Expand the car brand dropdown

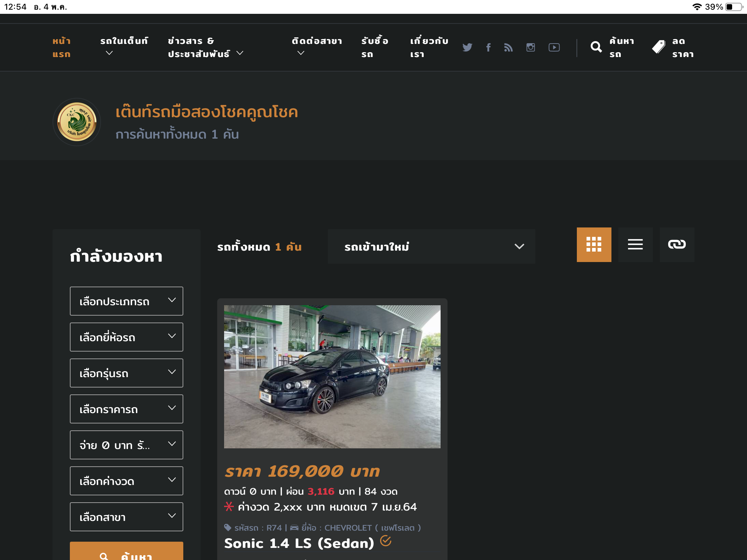coord(126,337)
